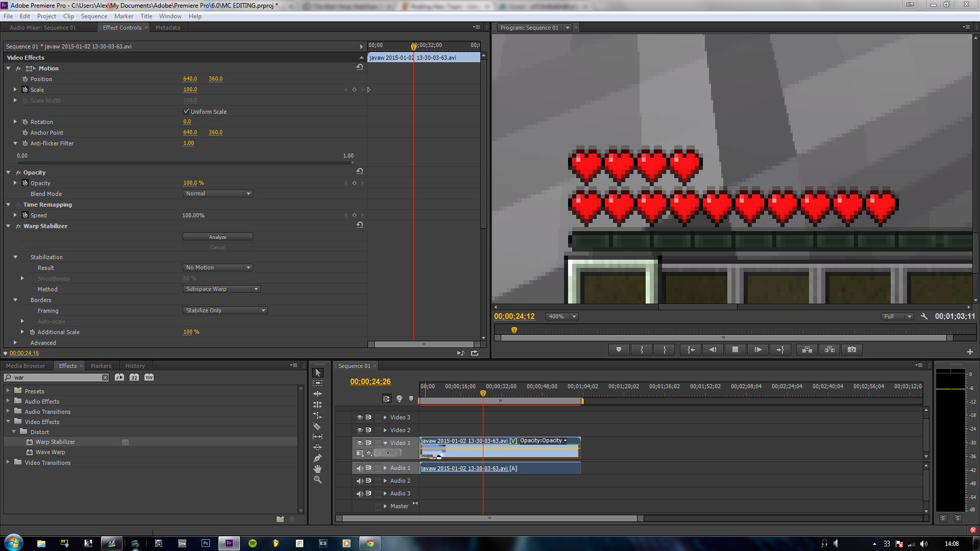
Task: Open the Result dropdown showing No Motion
Action: tap(218, 268)
